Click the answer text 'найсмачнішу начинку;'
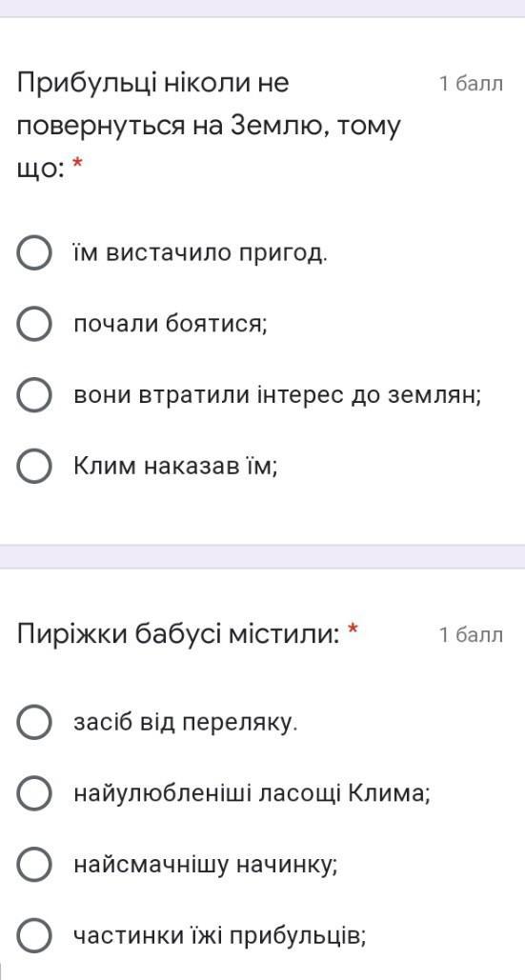525x980 pixels. [206, 865]
